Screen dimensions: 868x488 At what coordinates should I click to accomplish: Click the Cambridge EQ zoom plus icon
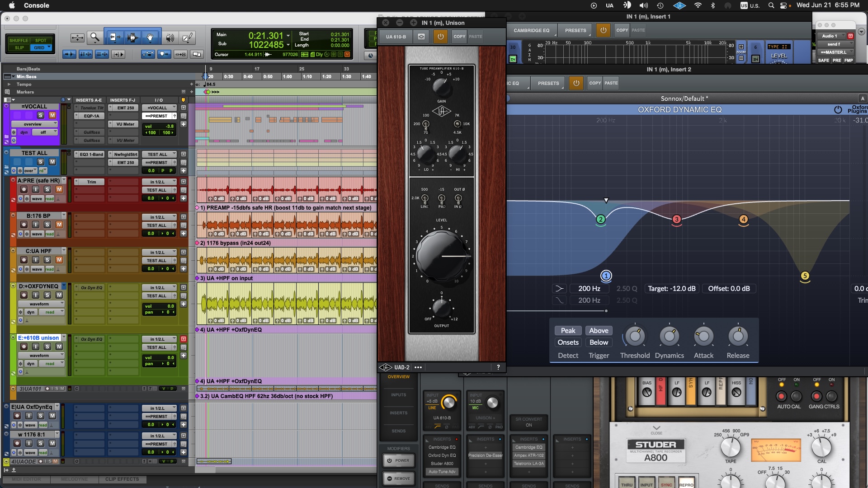pyautogui.click(x=741, y=47)
